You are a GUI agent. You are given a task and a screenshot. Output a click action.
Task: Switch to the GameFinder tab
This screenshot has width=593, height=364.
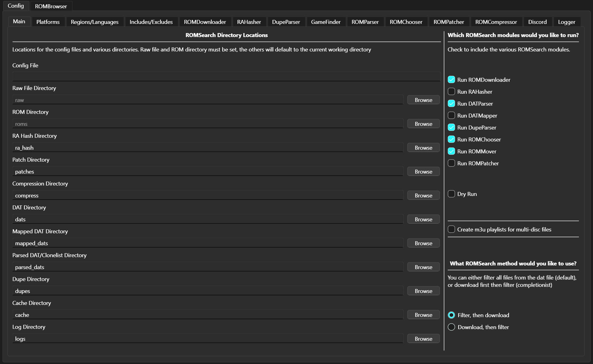326,22
